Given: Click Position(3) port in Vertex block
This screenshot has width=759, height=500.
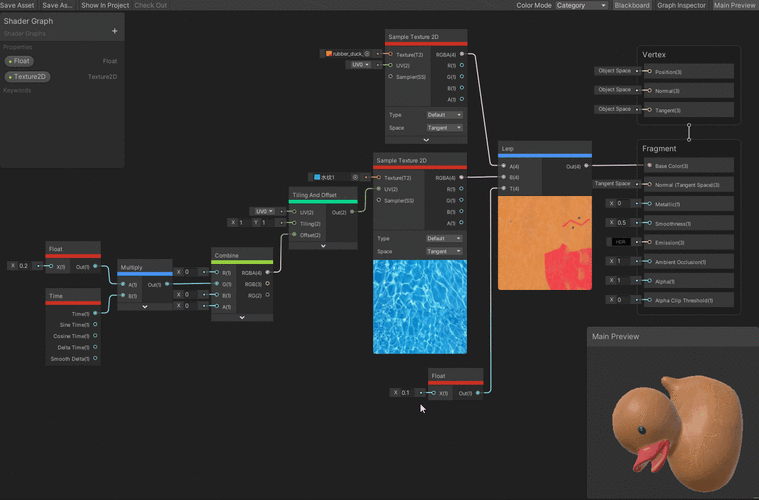Looking at the screenshot, I should [x=650, y=71].
